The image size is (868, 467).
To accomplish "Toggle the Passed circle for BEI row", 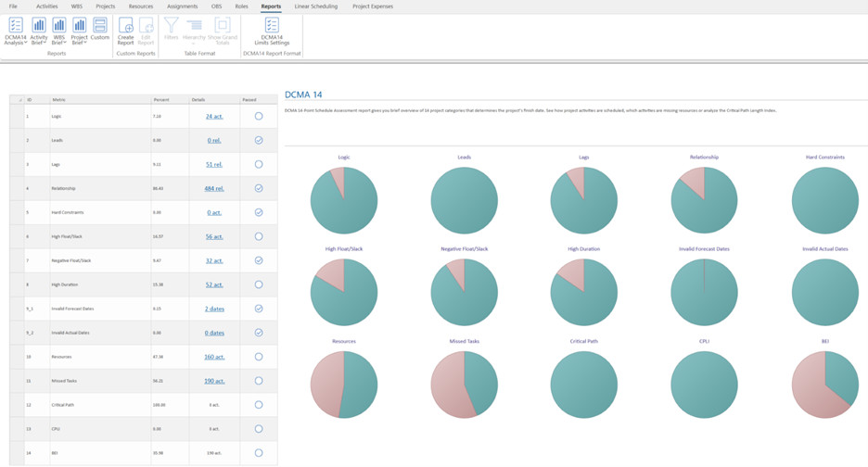I will click(259, 453).
